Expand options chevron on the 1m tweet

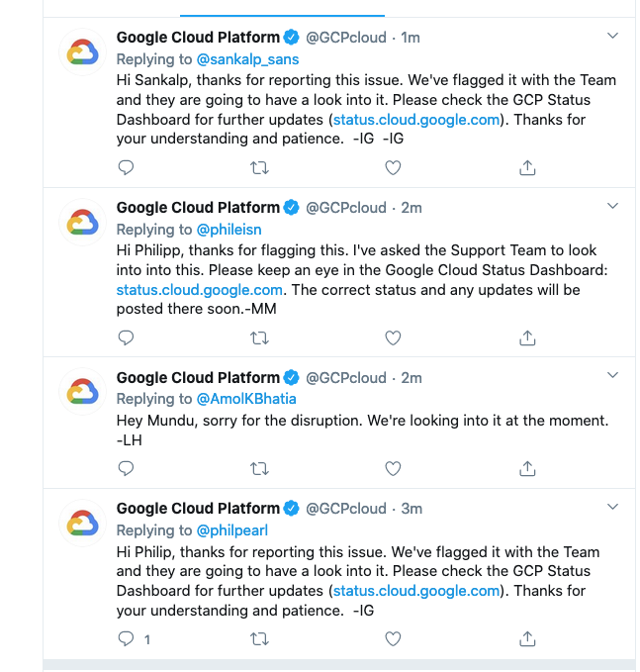click(613, 36)
